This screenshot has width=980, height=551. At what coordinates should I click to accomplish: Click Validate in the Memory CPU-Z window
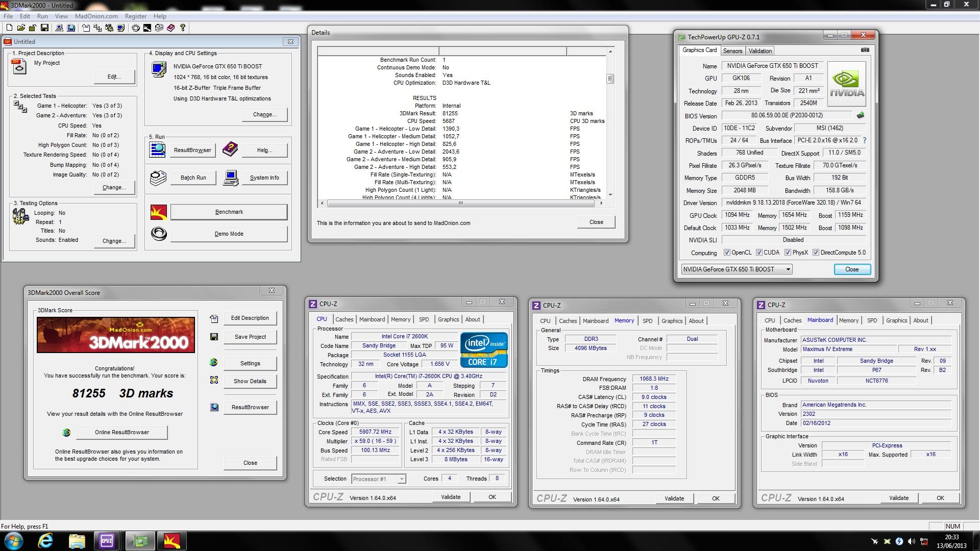674,498
